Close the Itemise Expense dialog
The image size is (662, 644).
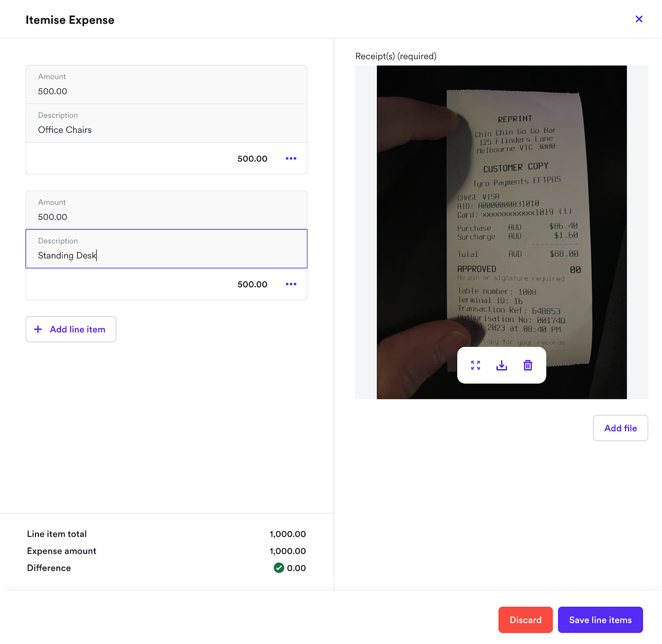click(639, 19)
